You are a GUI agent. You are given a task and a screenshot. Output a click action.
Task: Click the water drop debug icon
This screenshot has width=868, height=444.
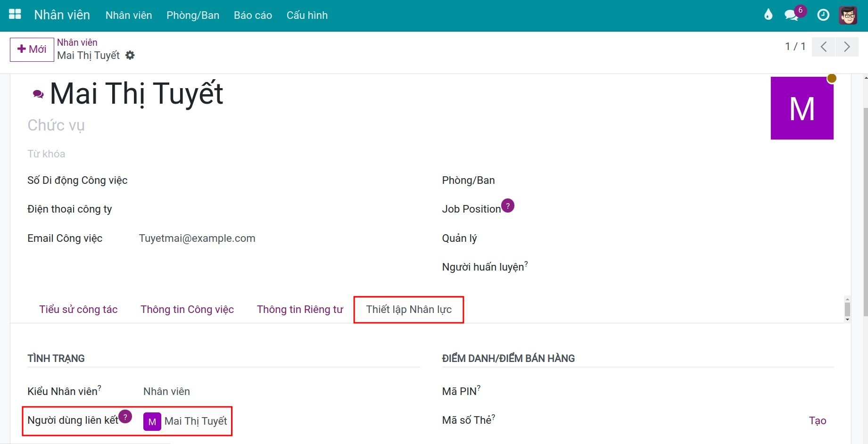(768, 15)
